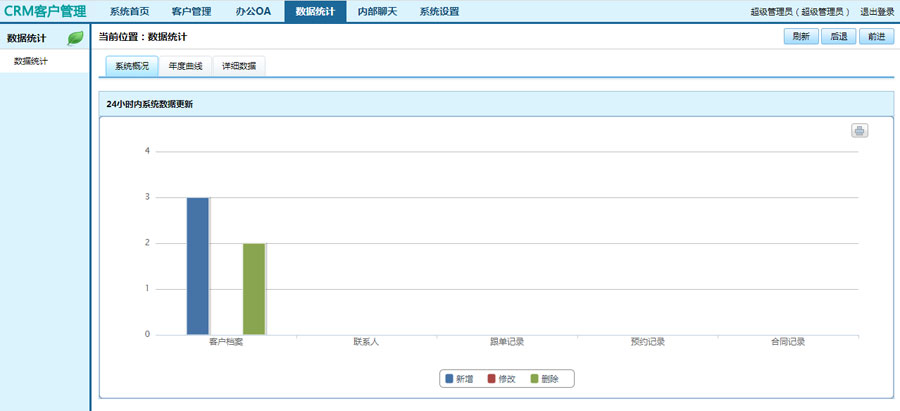Open the 系统首页 navigation menu
Image resolution: width=900 pixels, height=411 pixels.
pos(129,12)
